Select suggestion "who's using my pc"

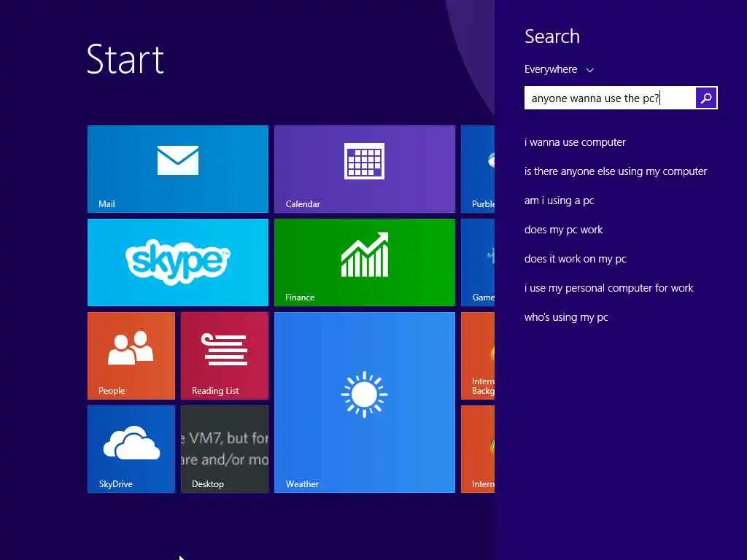(x=566, y=317)
